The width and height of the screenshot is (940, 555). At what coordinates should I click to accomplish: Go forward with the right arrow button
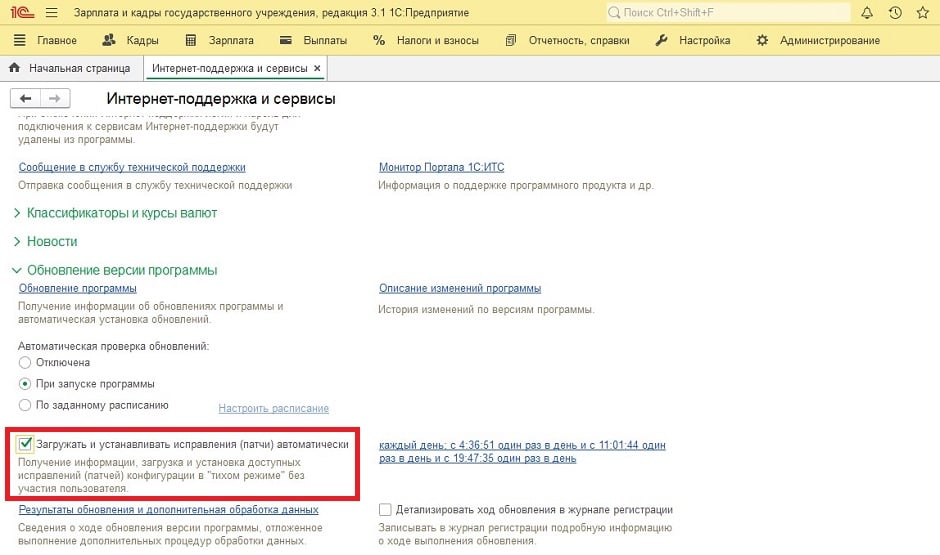pyautogui.click(x=55, y=98)
